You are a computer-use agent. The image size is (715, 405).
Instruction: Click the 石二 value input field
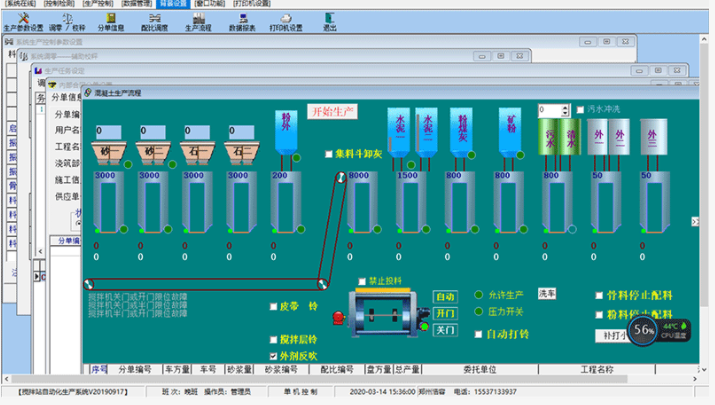point(241,132)
